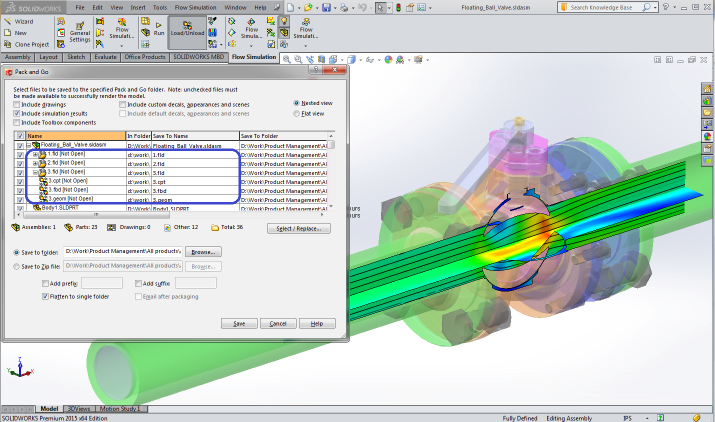Click the Help button in dialog
Image resolution: width=715 pixels, height=422 pixels.
pyautogui.click(x=317, y=323)
